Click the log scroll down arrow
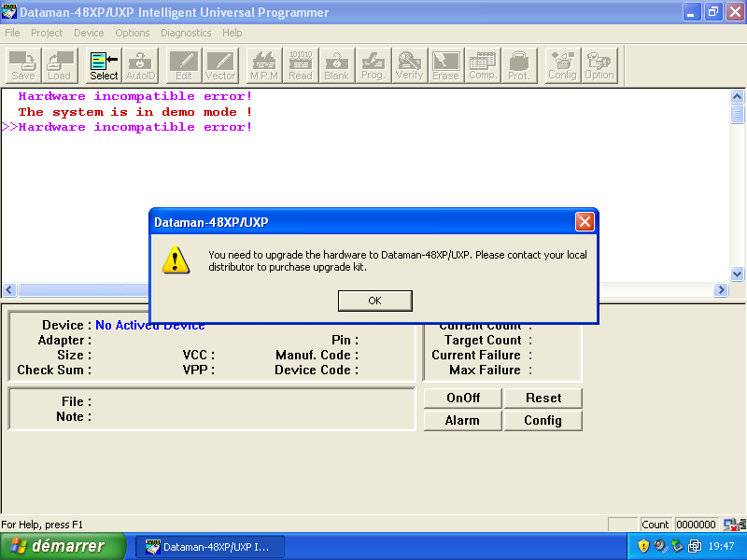This screenshot has width=747, height=560. pyautogui.click(x=737, y=273)
